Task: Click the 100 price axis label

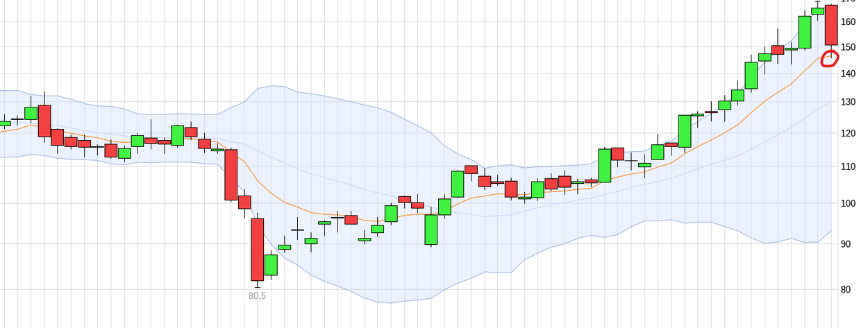Action: [848, 203]
